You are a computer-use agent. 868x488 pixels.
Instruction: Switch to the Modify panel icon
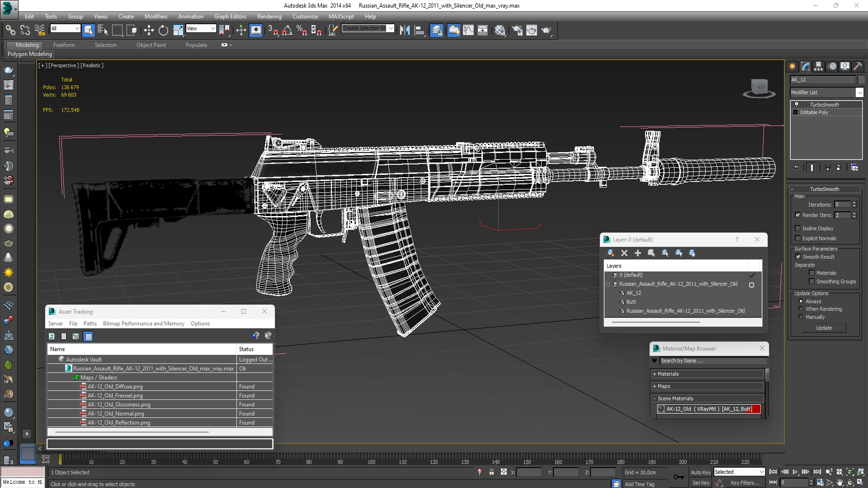806,66
